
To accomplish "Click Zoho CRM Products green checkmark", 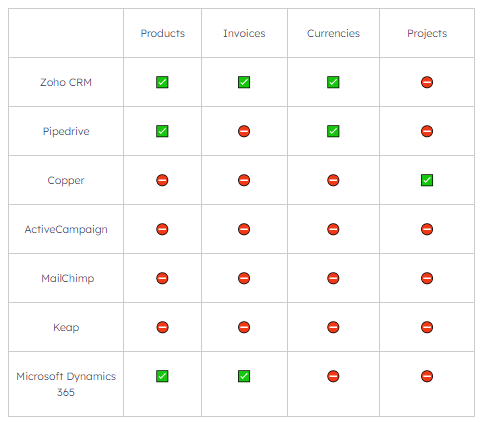I will (162, 82).
